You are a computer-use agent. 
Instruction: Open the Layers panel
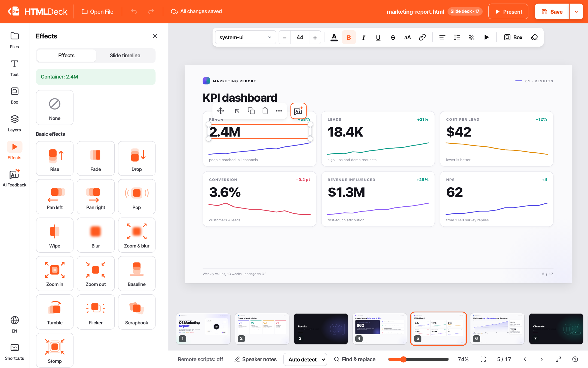click(14, 123)
